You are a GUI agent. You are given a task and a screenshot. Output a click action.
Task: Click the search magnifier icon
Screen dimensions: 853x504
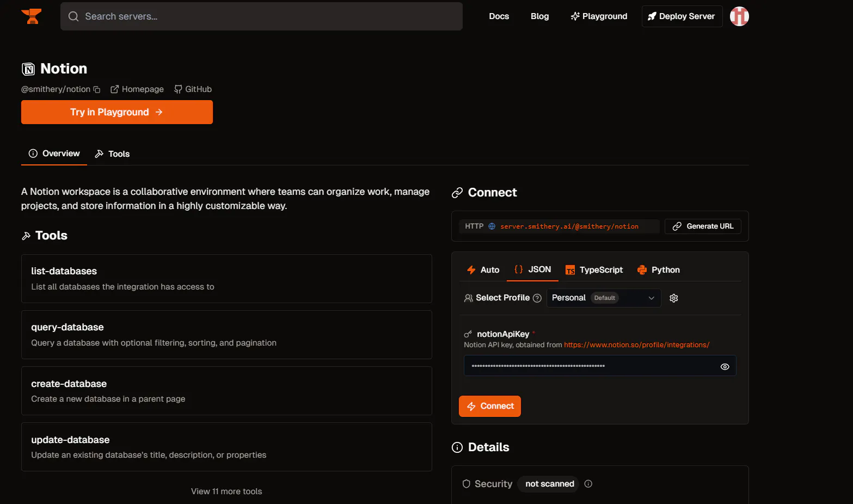73,16
